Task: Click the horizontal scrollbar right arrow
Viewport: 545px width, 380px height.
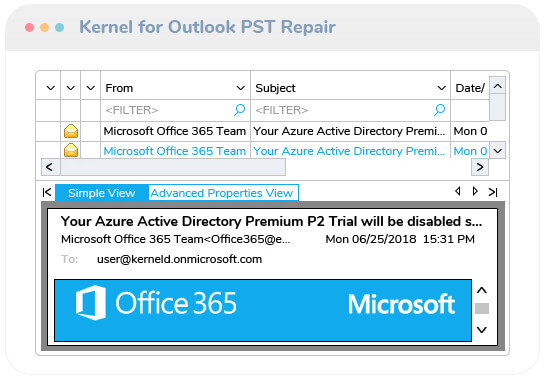Action: click(480, 167)
